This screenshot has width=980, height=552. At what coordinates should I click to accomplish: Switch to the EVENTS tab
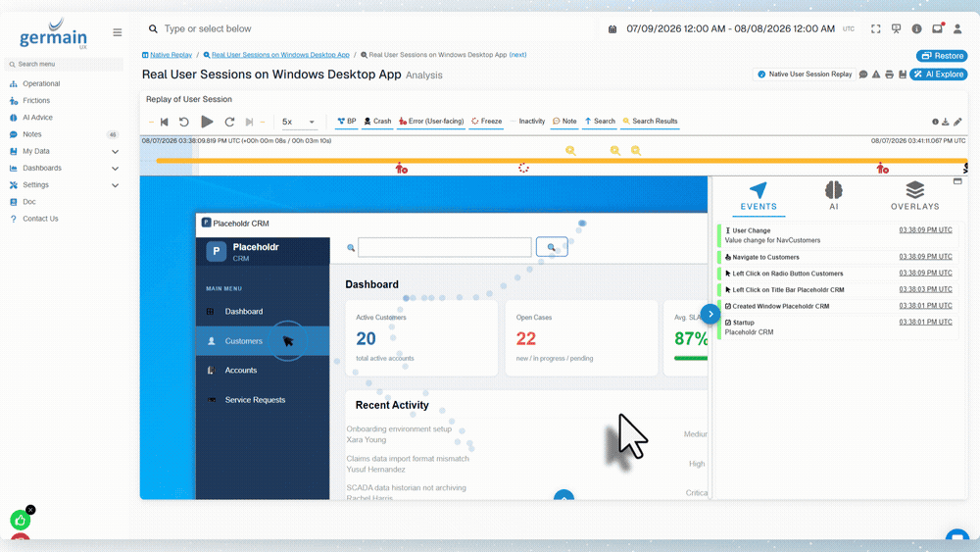pos(759,196)
